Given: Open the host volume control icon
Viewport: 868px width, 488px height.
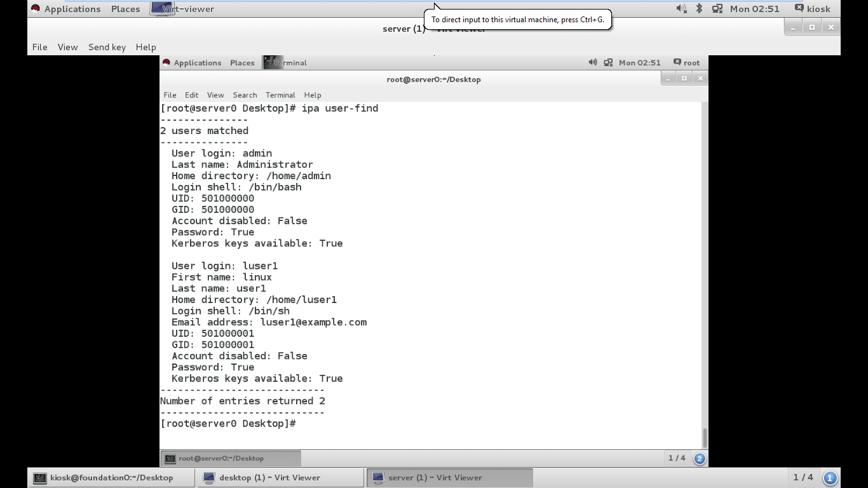Looking at the screenshot, I should [682, 9].
